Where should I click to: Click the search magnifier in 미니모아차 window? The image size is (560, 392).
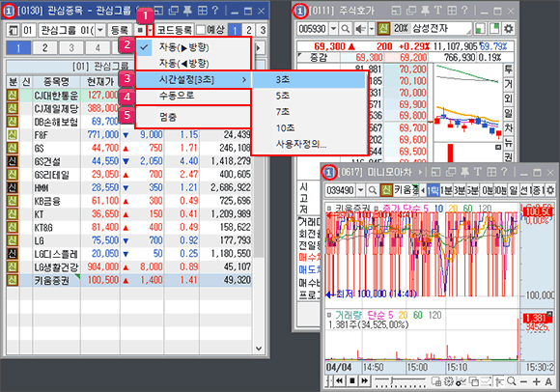point(373,190)
